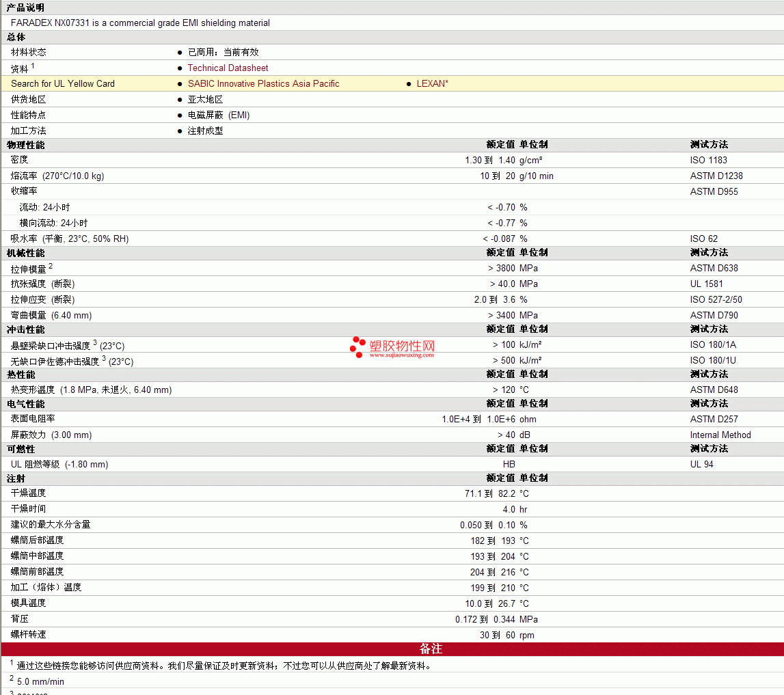Click the "UL 1581" test method
The width and height of the screenshot is (784, 695).
(706, 284)
